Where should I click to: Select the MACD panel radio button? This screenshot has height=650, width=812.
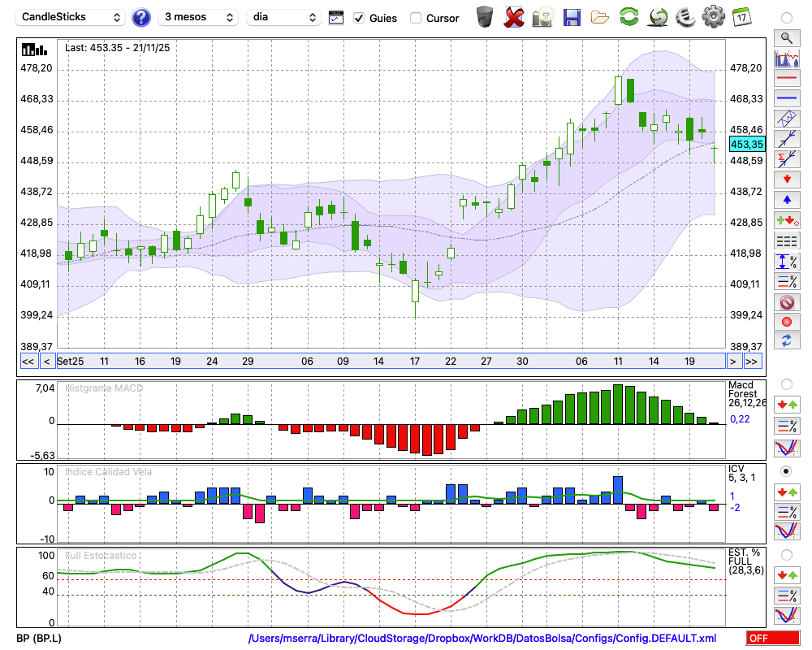coord(786,383)
